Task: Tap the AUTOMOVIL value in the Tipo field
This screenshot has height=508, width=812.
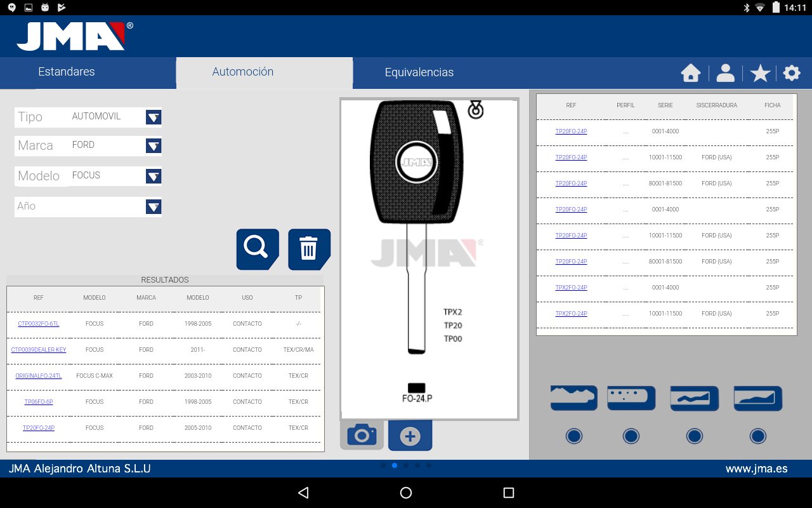Action: [96, 116]
